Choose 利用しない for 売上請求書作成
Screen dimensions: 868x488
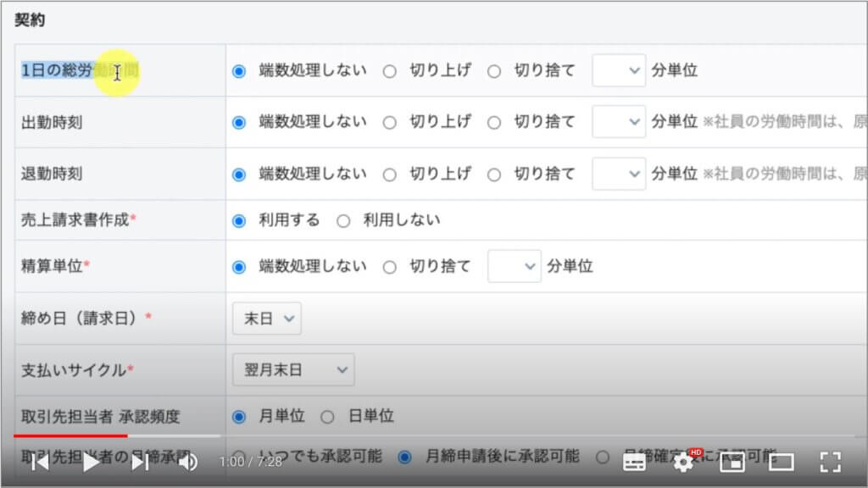[x=343, y=221]
